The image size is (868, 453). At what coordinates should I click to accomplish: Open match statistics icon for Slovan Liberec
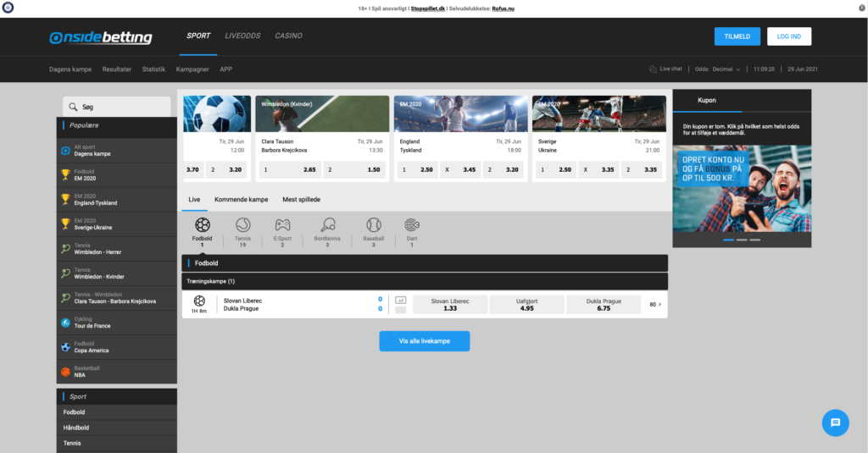[x=401, y=301]
